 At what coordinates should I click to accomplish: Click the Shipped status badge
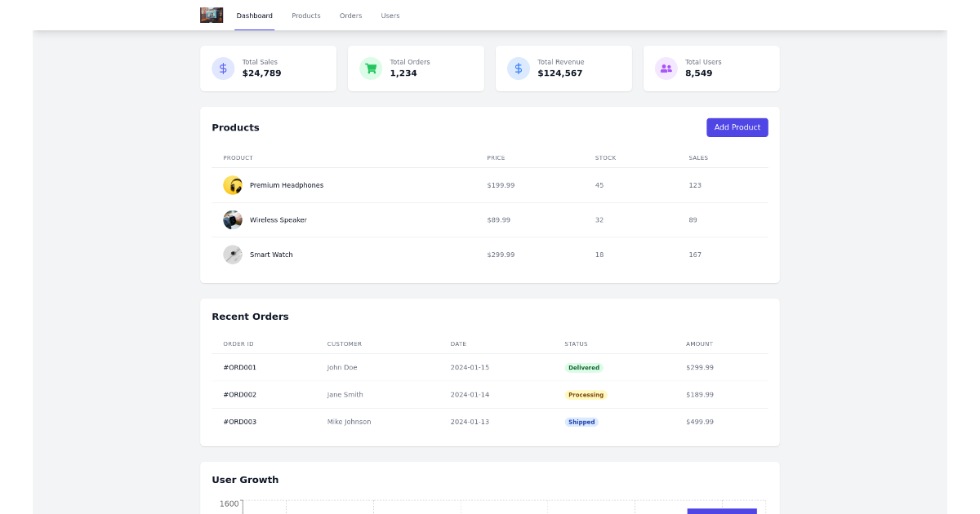(x=581, y=422)
